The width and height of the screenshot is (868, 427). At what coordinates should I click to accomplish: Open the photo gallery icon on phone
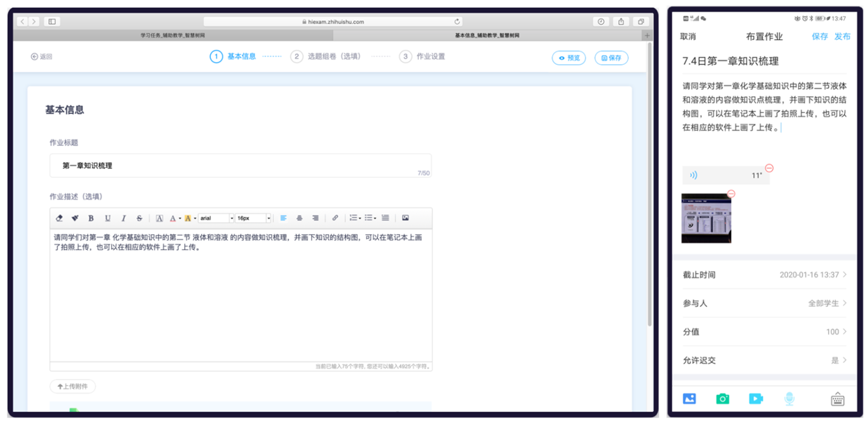pyautogui.click(x=689, y=398)
